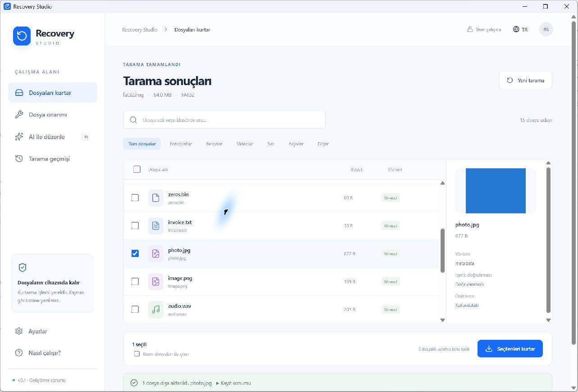Click the file icon for zeros.bin
The image size is (578, 392).
pyautogui.click(x=156, y=198)
